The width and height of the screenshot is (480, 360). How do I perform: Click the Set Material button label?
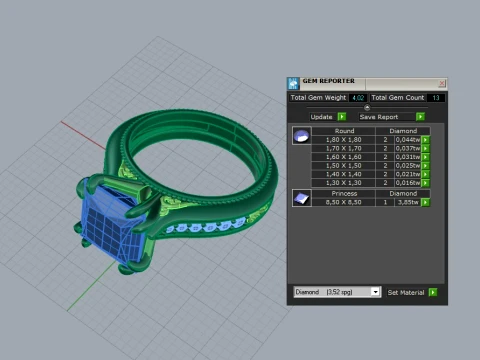406,292
